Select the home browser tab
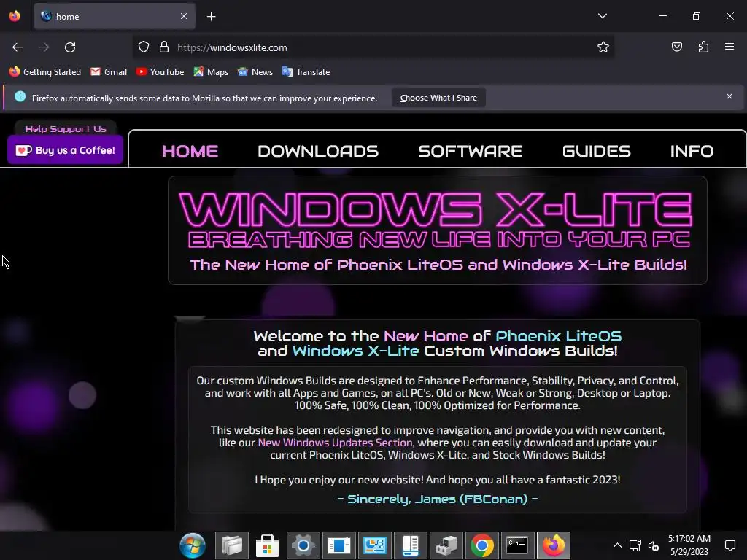Screen dimensions: 747x560 click(115, 17)
